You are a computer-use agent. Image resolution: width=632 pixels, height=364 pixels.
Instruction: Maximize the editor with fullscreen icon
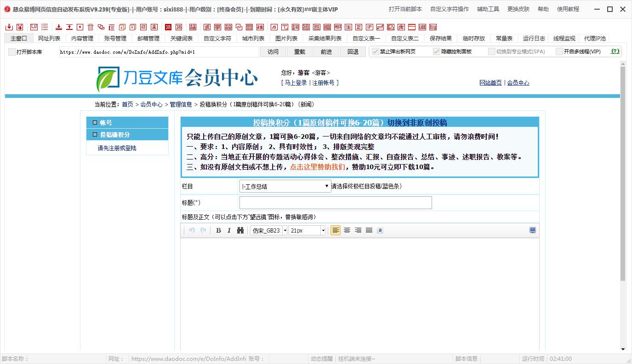point(533,230)
